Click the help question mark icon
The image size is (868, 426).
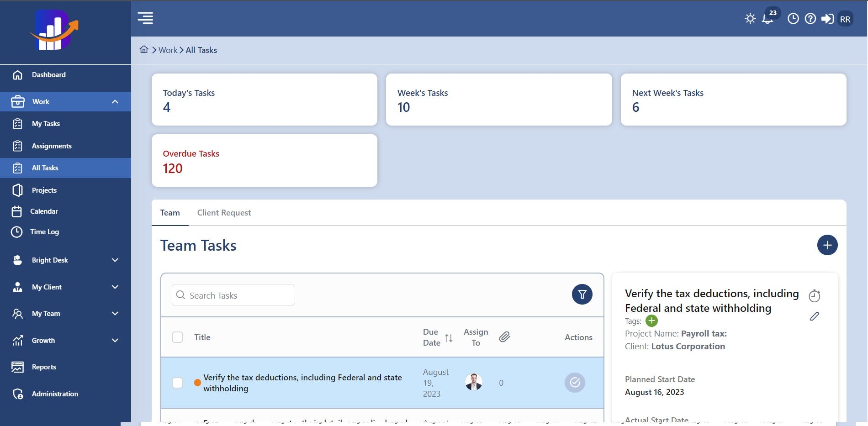(810, 18)
